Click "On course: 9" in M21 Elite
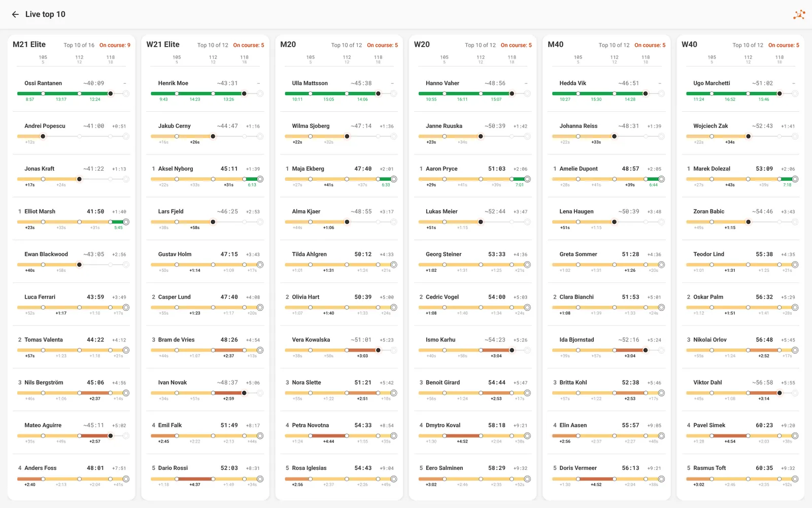 click(115, 45)
